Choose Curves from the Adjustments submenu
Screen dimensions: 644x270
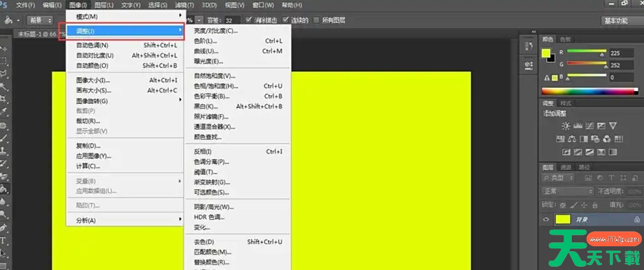[x=206, y=51]
